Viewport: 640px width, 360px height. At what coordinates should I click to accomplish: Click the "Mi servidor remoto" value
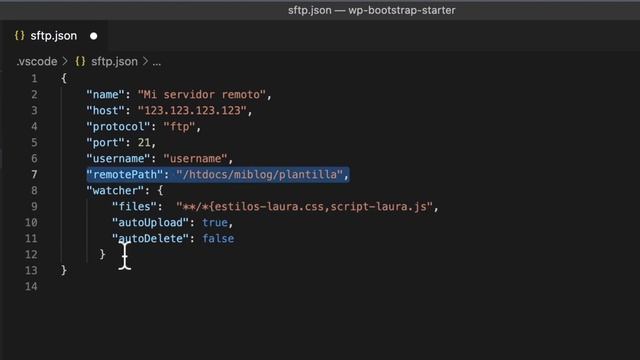202,95
